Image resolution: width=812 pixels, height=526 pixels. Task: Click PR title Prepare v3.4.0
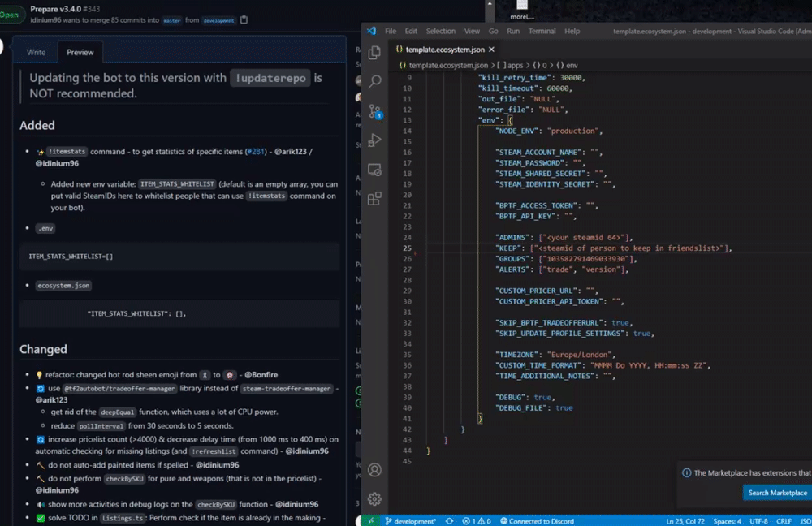coord(56,9)
